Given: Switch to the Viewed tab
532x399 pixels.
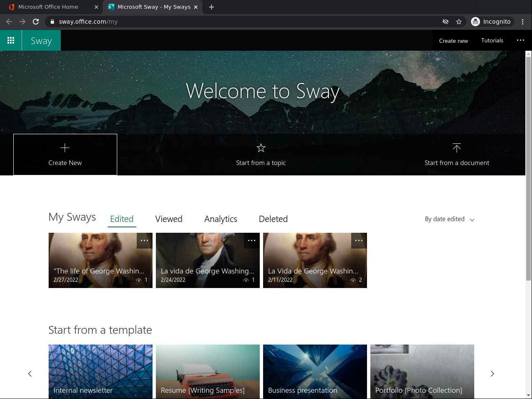Looking at the screenshot, I should tap(169, 219).
